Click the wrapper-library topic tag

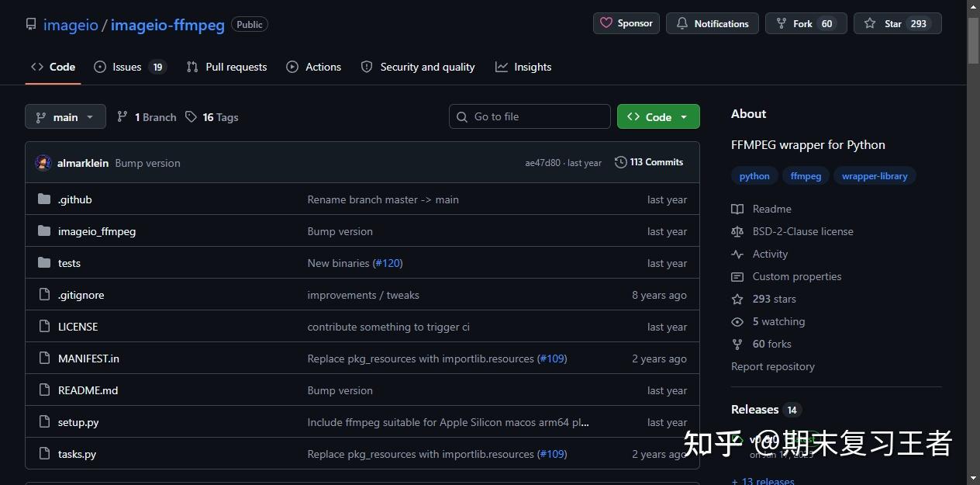tap(875, 176)
